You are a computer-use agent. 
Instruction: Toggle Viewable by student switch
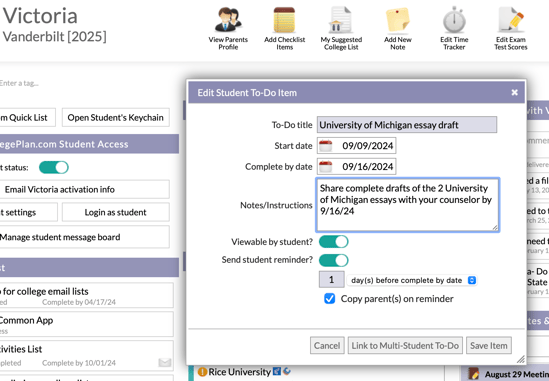tap(334, 242)
